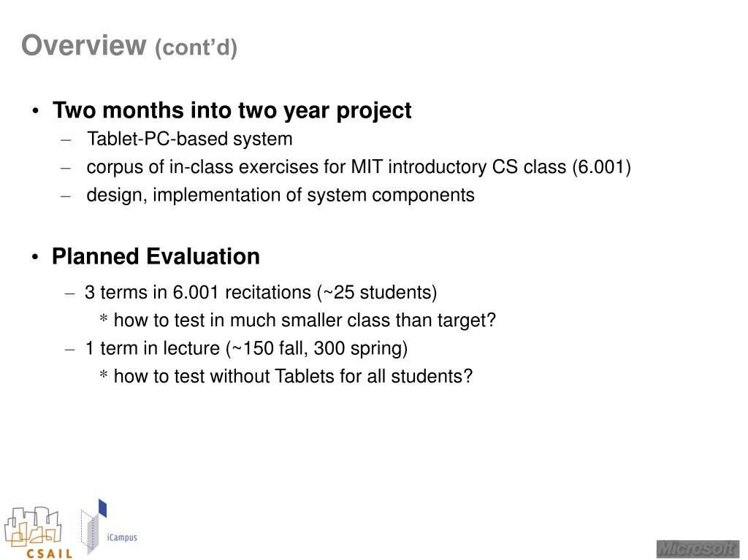
Task: Click the iCampus text label
Action: (122, 537)
